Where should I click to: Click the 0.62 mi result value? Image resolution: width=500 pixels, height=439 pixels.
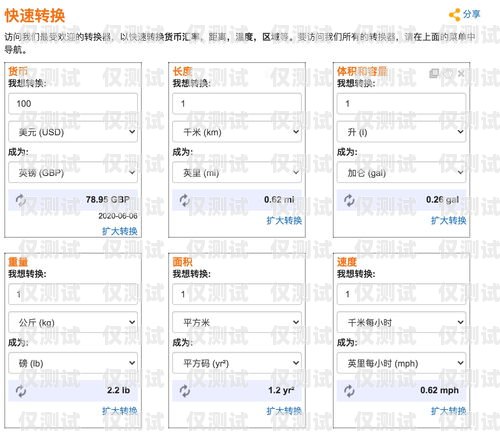(x=279, y=200)
